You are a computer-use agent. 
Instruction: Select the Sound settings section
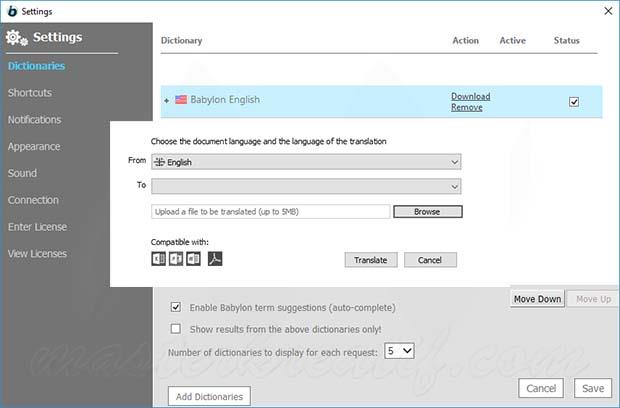pyautogui.click(x=22, y=173)
